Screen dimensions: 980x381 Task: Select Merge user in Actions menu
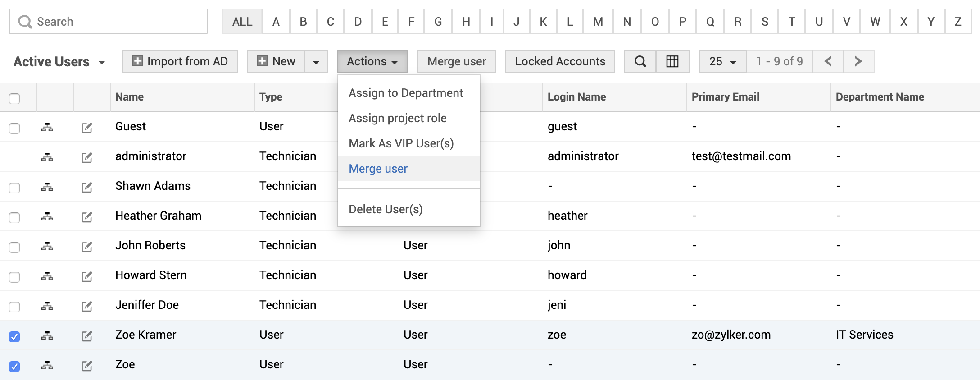click(409, 169)
